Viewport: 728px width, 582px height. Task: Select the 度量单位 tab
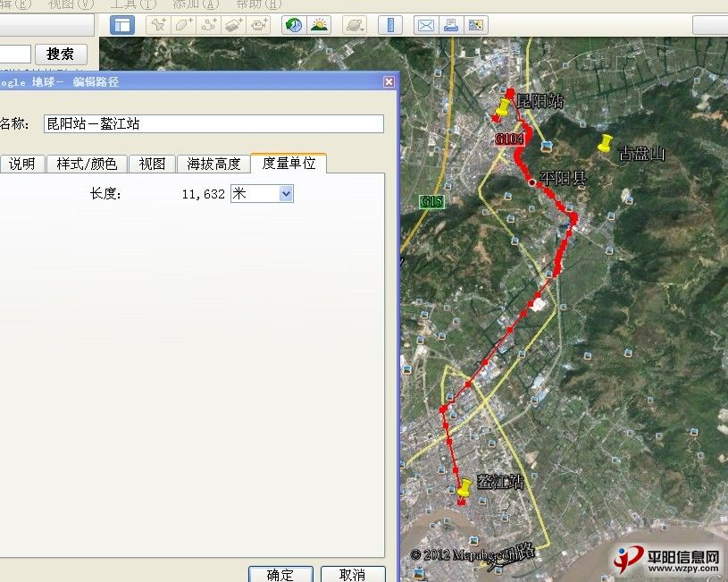click(289, 163)
